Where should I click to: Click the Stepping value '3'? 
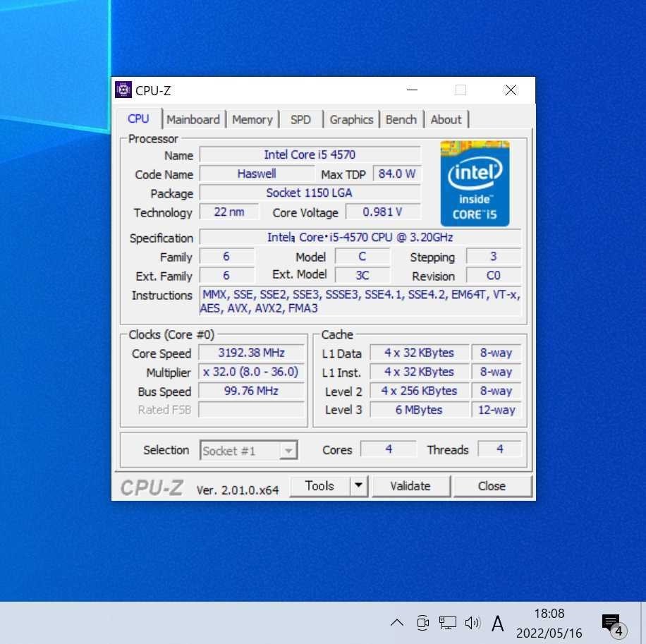(493, 256)
